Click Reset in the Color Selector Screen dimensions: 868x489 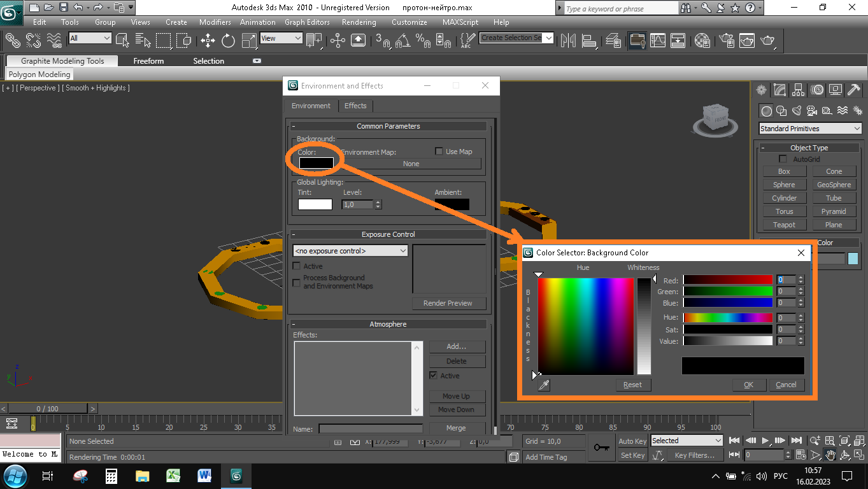coord(632,385)
